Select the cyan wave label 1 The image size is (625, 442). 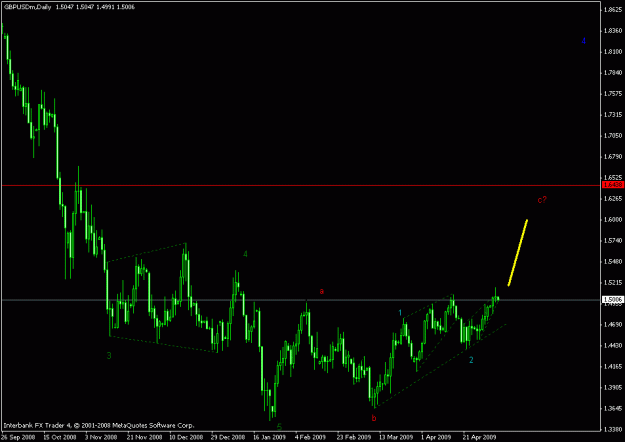400,313
